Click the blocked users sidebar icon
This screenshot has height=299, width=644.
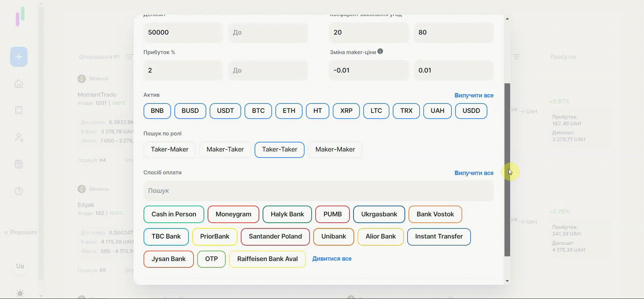click(19, 137)
